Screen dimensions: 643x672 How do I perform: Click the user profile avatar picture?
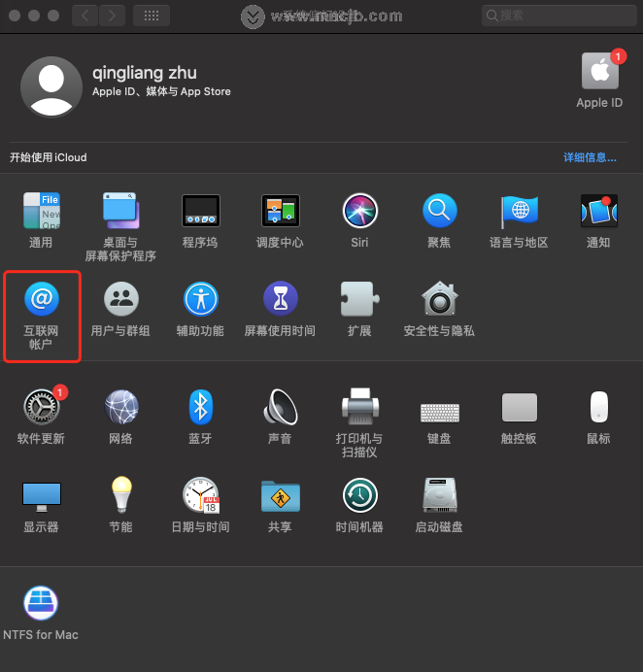click(51, 87)
